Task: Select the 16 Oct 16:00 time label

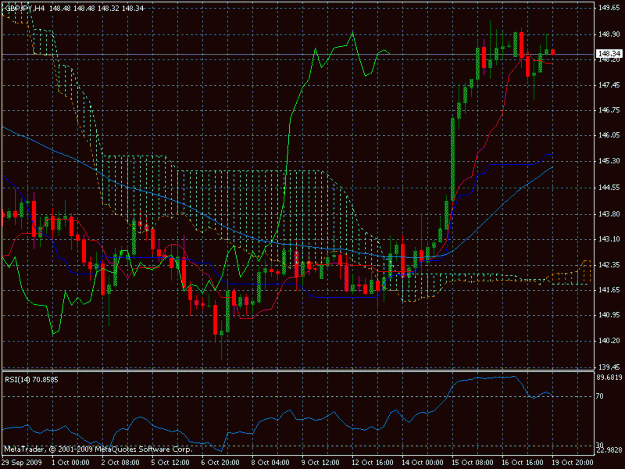Action: tap(522, 463)
